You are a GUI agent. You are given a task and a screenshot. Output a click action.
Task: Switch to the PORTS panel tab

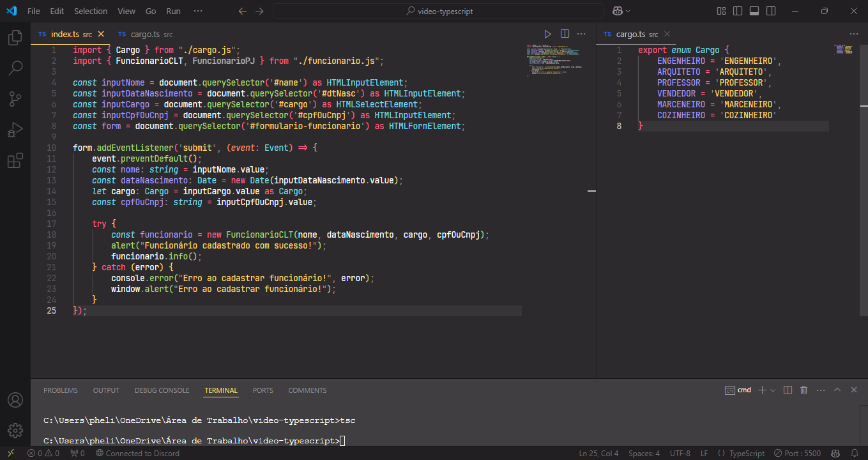[x=263, y=390]
